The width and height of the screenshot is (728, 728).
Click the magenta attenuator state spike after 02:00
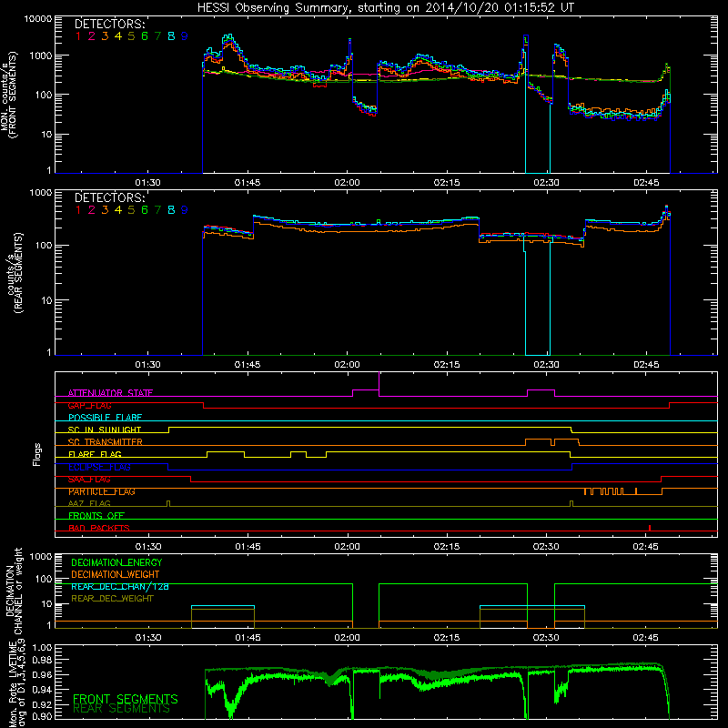point(379,383)
